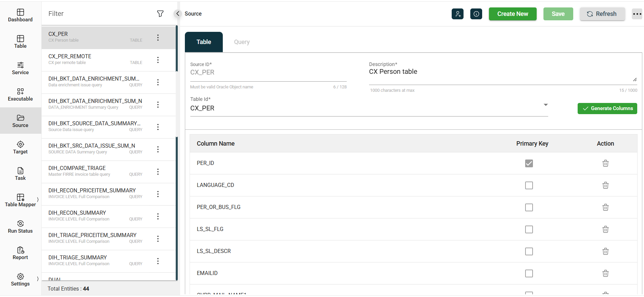Click the Create New button
644x297 pixels.
(x=512, y=14)
